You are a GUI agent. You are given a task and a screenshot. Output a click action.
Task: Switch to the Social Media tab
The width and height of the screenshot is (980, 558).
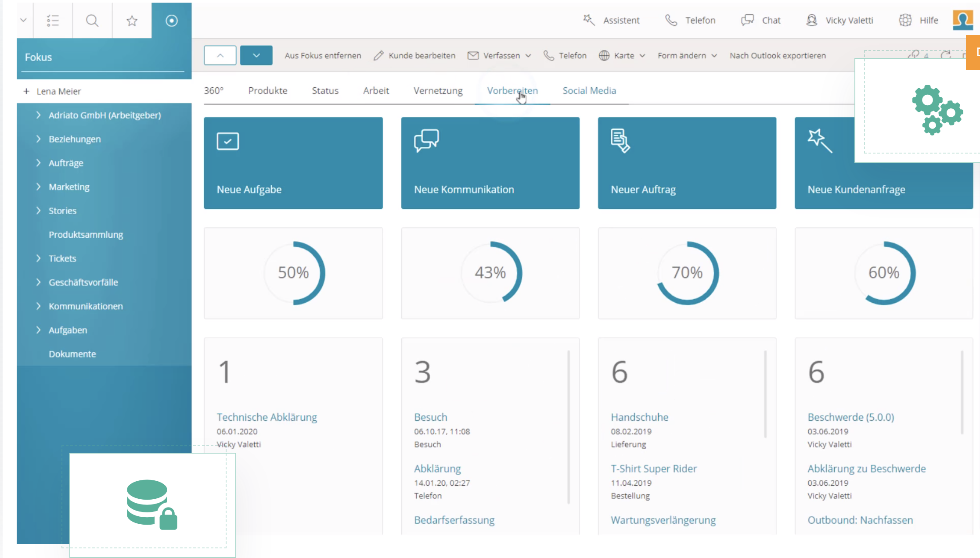point(589,90)
